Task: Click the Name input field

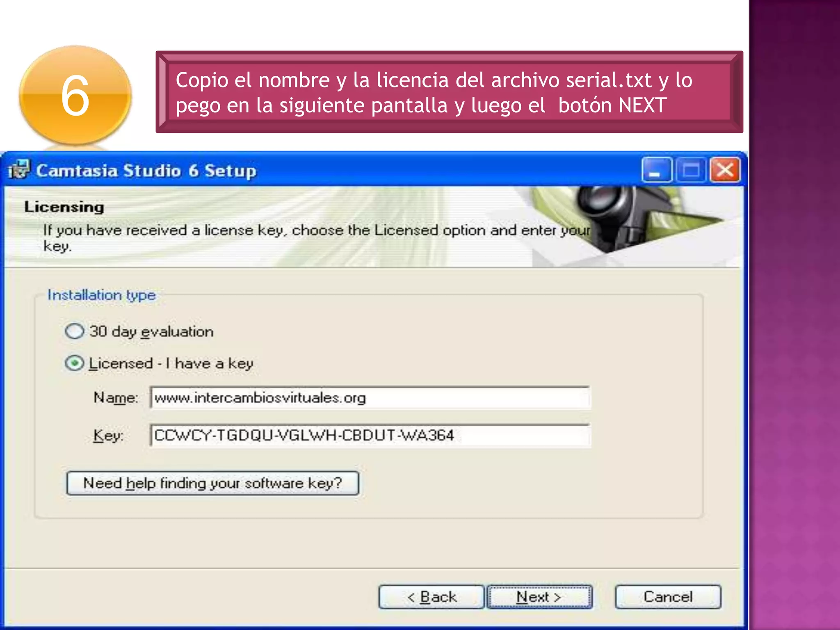Action: [x=370, y=398]
